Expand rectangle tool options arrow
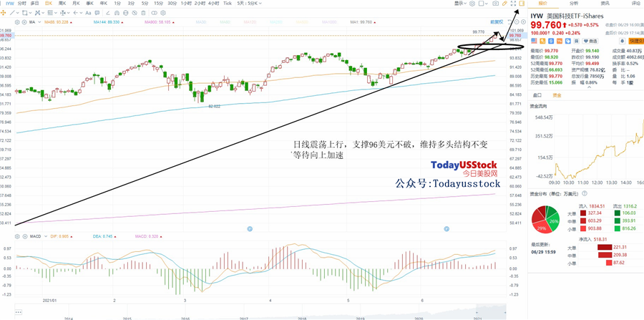 click(x=30, y=13)
